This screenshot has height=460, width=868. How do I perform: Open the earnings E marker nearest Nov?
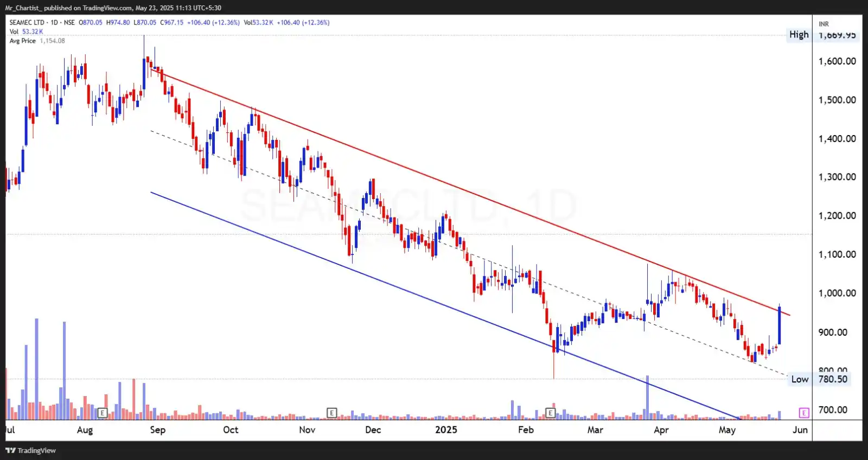331,413
